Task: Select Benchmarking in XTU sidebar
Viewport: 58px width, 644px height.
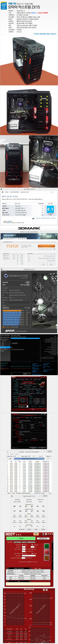Action: tap(4, 349)
